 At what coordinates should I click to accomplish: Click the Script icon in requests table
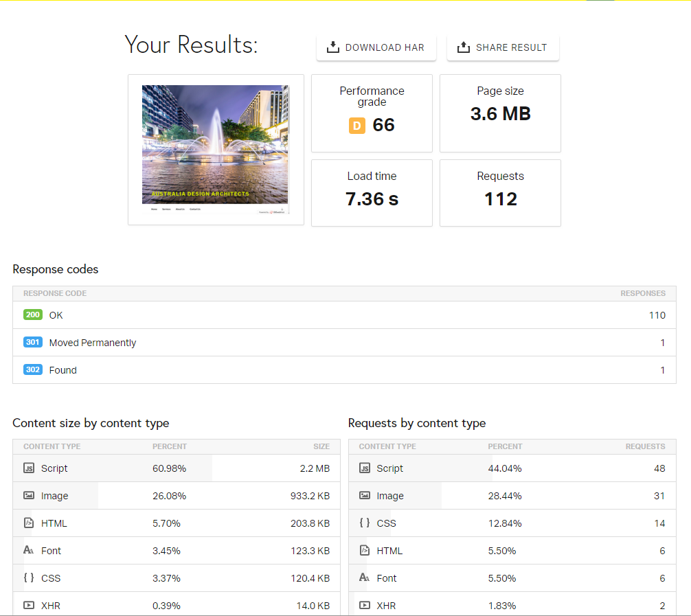pyautogui.click(x=365, y=468)
